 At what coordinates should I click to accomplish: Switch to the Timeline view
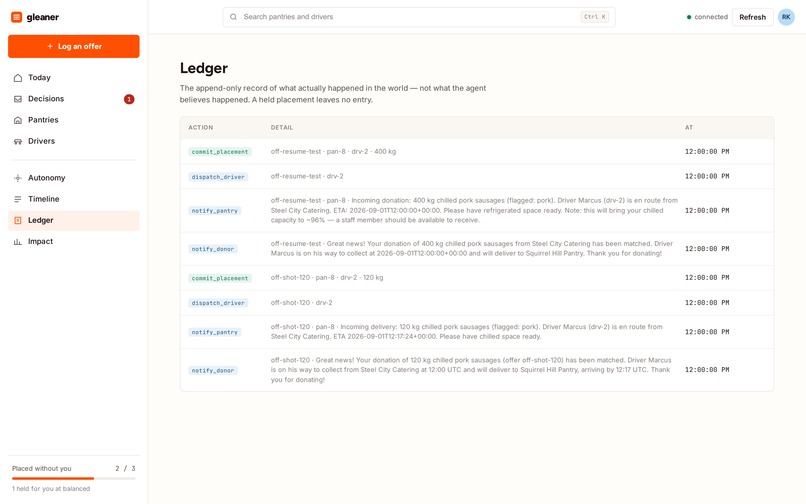[x=74, y=199]
